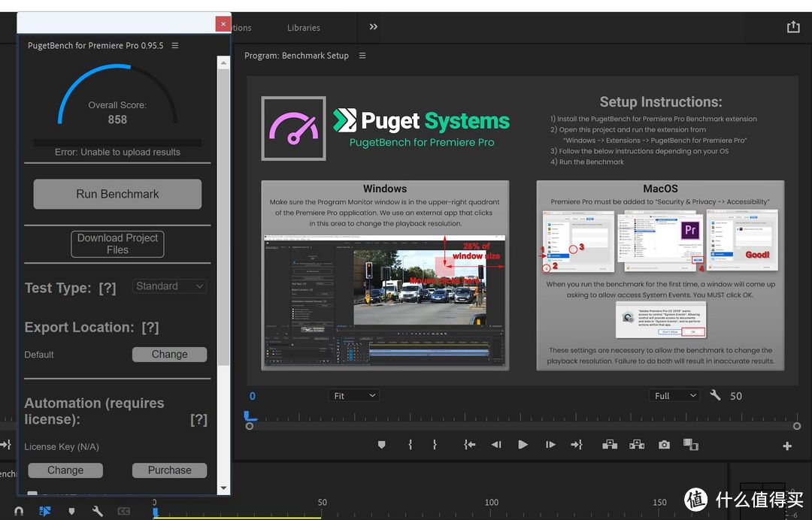The image size is (812, 520).
Task: Open Program Monitor settings wrench
Action: (x=715, y=395)
